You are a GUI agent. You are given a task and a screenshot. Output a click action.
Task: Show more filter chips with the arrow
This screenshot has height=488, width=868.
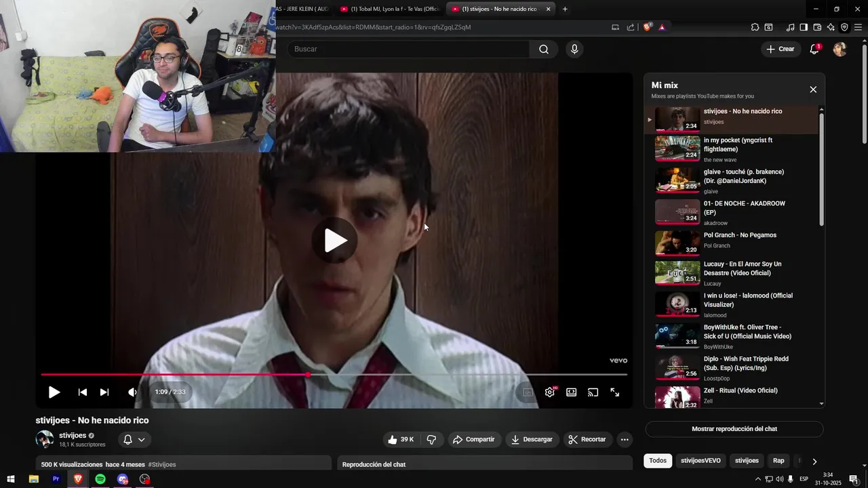pos(814,461)
